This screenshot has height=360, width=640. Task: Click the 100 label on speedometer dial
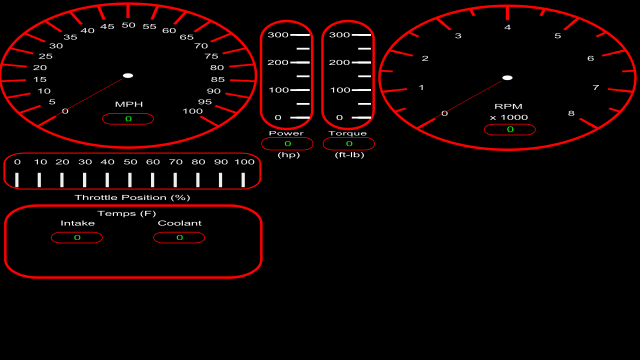[x=193, y=111]
